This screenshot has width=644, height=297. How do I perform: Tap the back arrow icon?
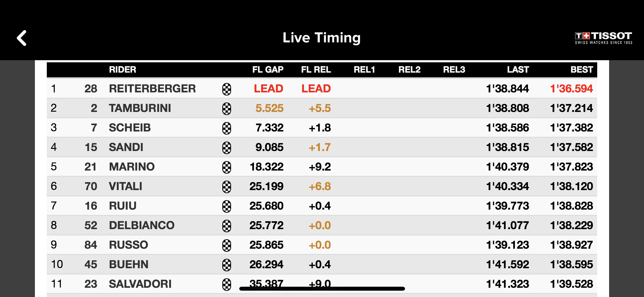pos(22,38)
